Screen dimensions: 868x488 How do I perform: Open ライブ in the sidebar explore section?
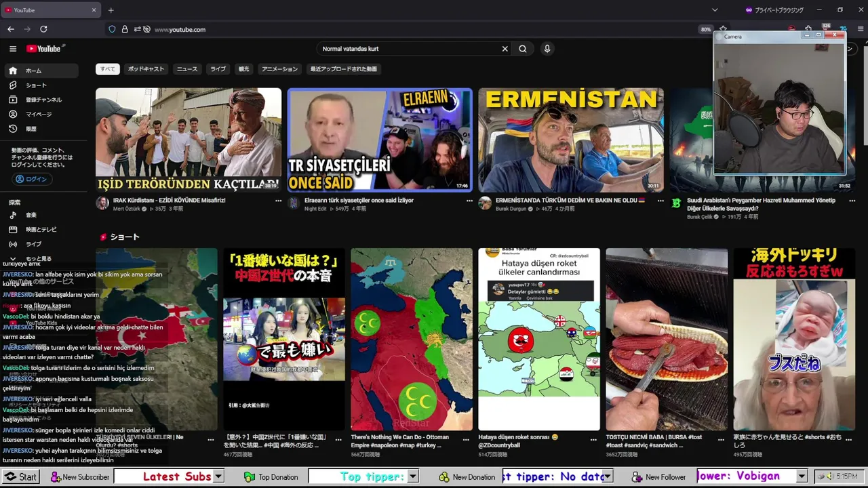coord(41,244)
